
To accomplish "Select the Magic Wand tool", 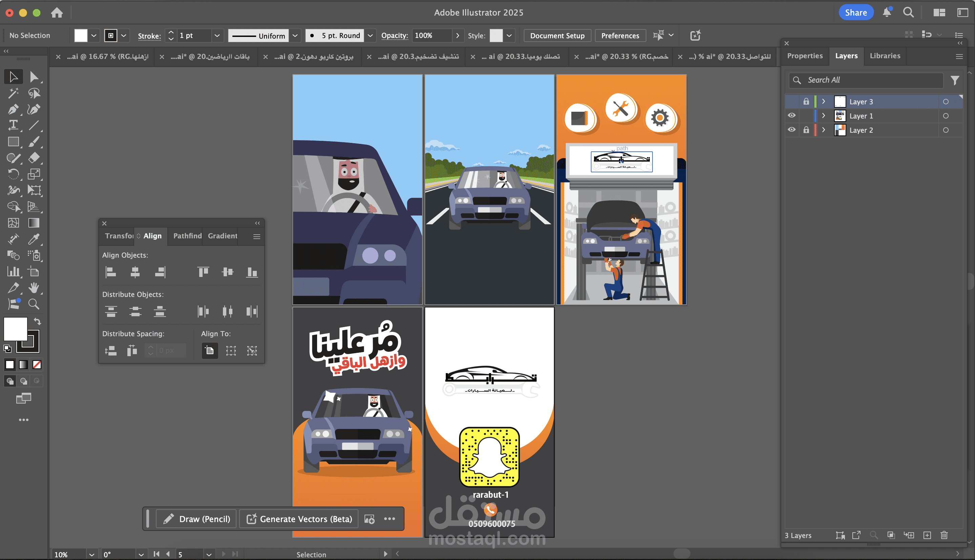I will click(13, 93).
